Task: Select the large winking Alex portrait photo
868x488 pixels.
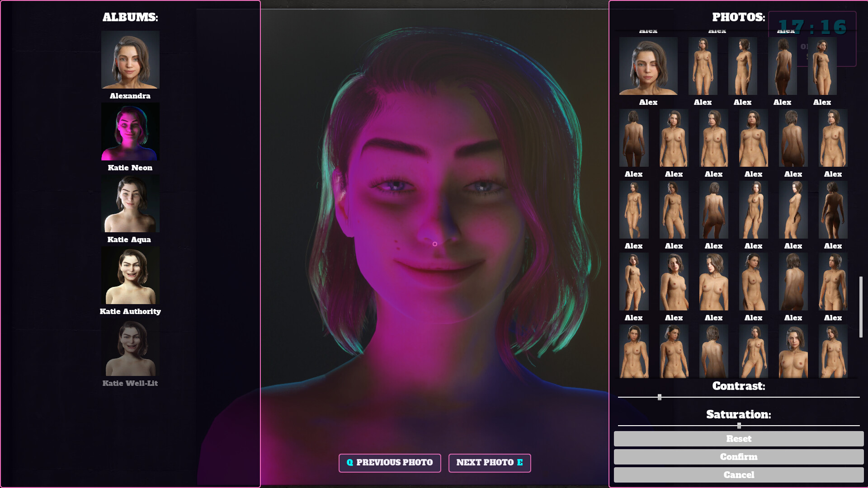Action: (648, 66)
